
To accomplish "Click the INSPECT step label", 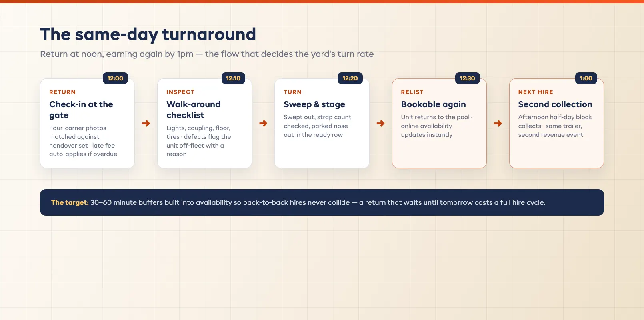I will tap(180, 92).
